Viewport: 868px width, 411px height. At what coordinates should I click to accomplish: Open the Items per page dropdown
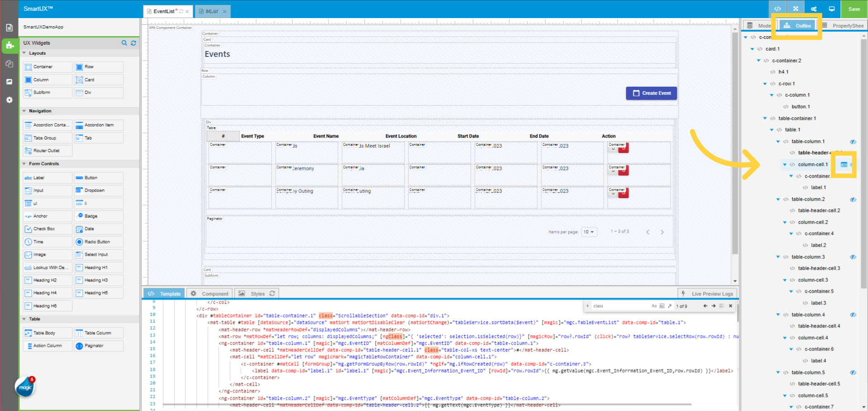(x=589, y=231)
